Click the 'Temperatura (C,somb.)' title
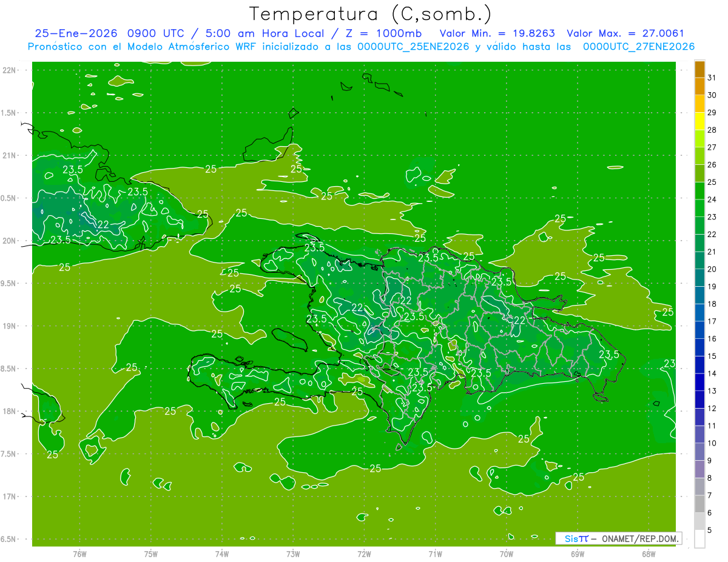Image resolution: width=728 pixels, height=562 pixels. [371, 14]
